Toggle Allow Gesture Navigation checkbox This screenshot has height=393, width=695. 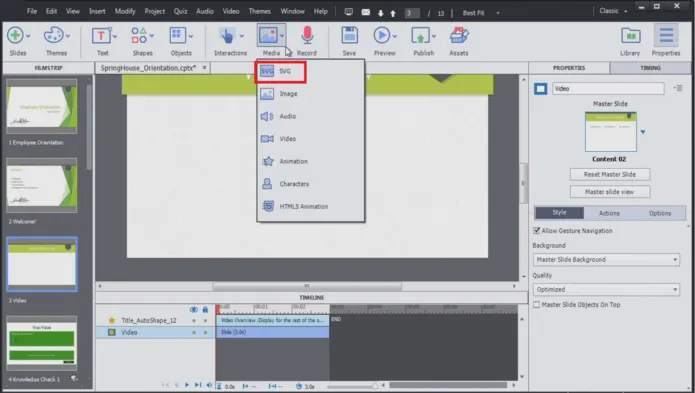point(536,231)
